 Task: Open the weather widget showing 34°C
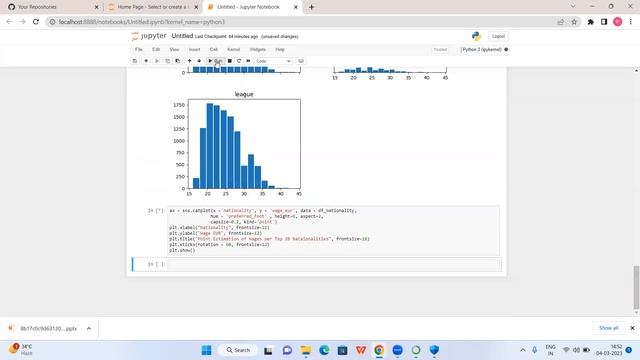[20, 350]
